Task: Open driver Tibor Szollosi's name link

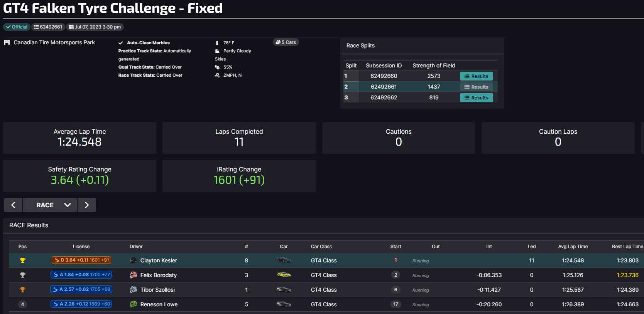Action: (157, 290)
